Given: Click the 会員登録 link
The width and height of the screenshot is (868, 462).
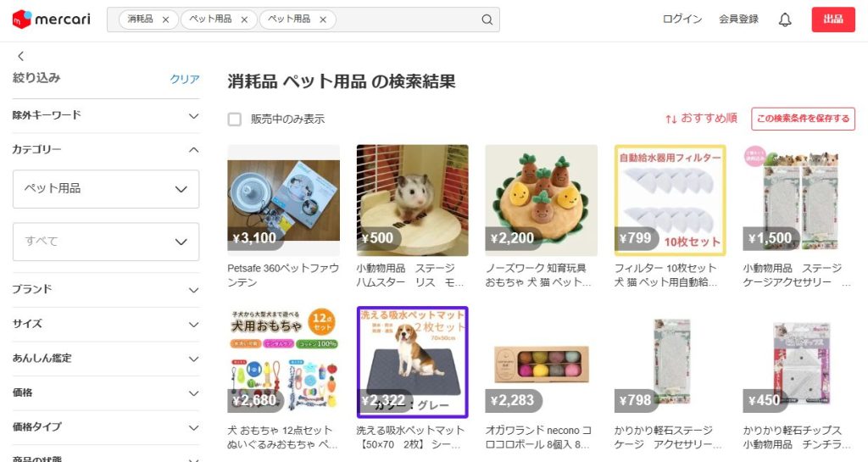Looking at the screenshot, I should tap(738, 19).
